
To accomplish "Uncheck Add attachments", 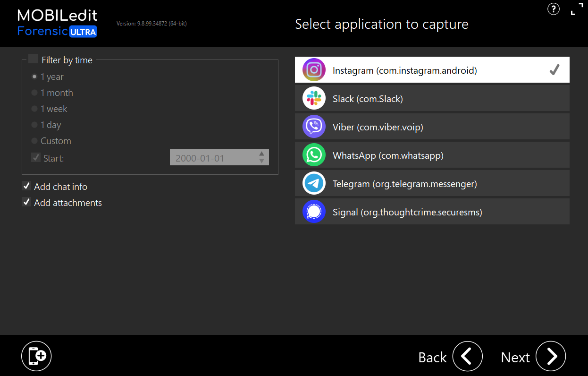I will coord(26,202).
